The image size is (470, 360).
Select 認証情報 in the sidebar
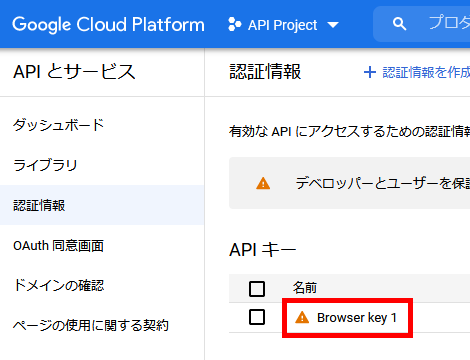[102, 205]
